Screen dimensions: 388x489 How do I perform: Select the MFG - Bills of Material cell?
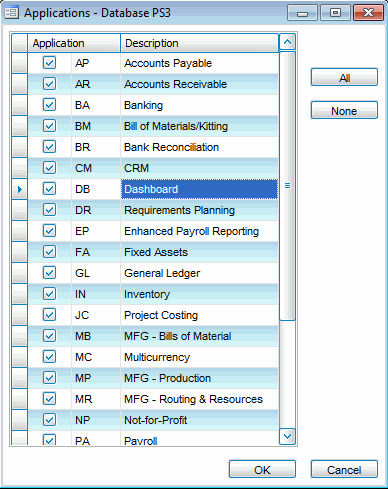(199, 336)
